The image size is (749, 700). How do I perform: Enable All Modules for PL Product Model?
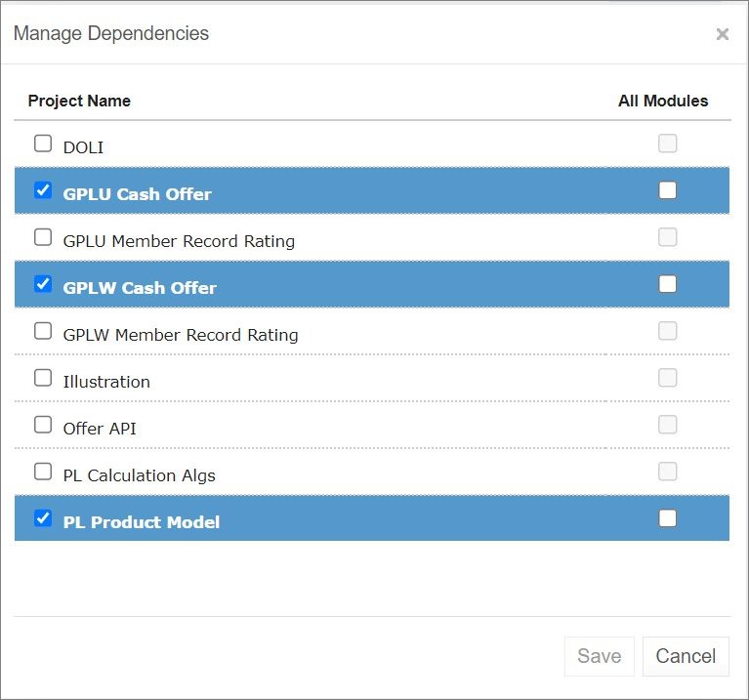coord(667,518)
